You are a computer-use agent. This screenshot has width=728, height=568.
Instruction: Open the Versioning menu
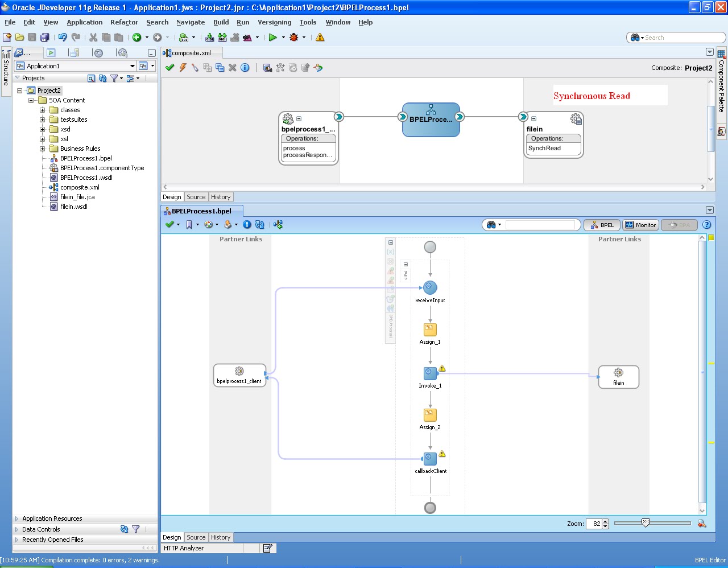click(x=274, y=22)
